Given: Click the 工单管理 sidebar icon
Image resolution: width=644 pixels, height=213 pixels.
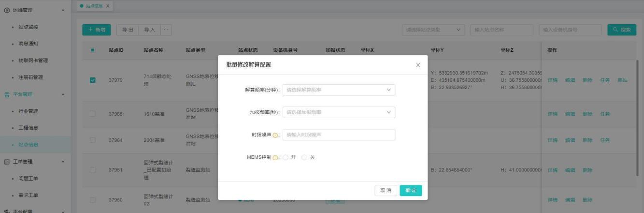Looking at the screenshot, I should (x=6, y=162).
